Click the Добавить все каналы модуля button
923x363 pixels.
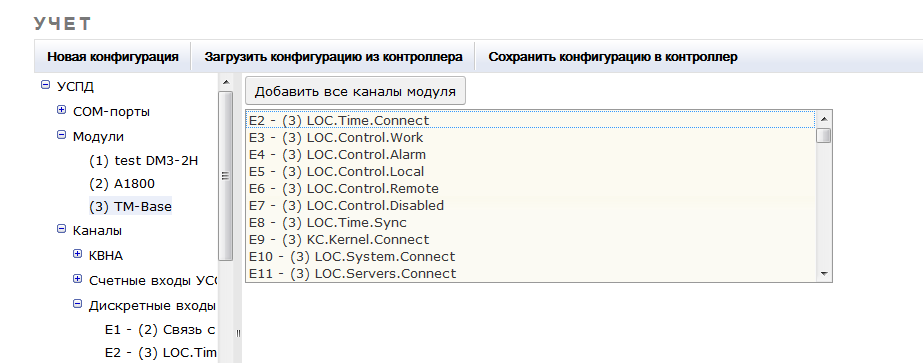(356, 91)
